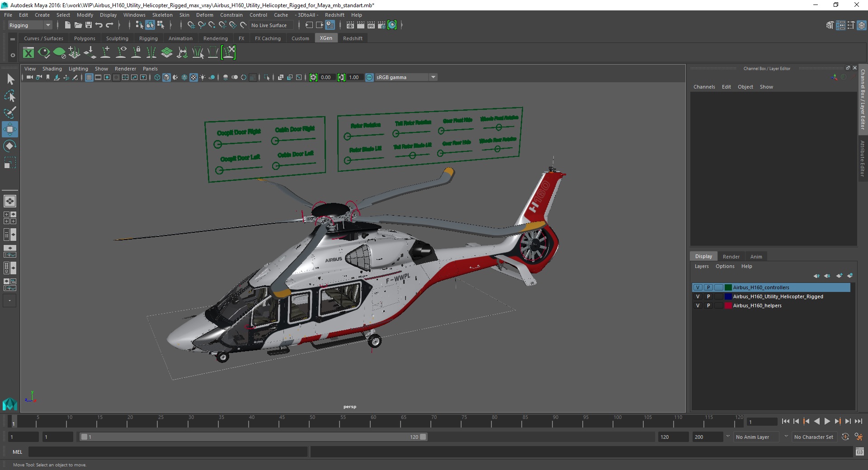
Task: Switch to the Render layer tab
Action: point(731,256)
